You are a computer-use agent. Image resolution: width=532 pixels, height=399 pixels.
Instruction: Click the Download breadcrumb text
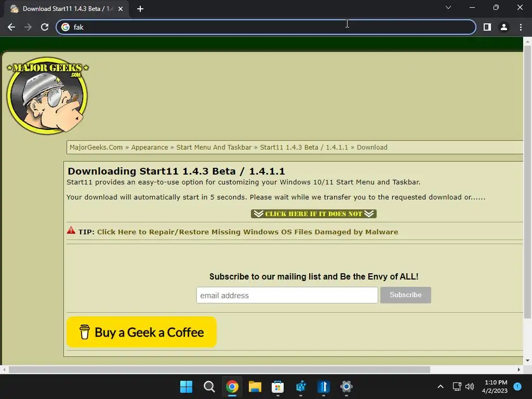372,147
